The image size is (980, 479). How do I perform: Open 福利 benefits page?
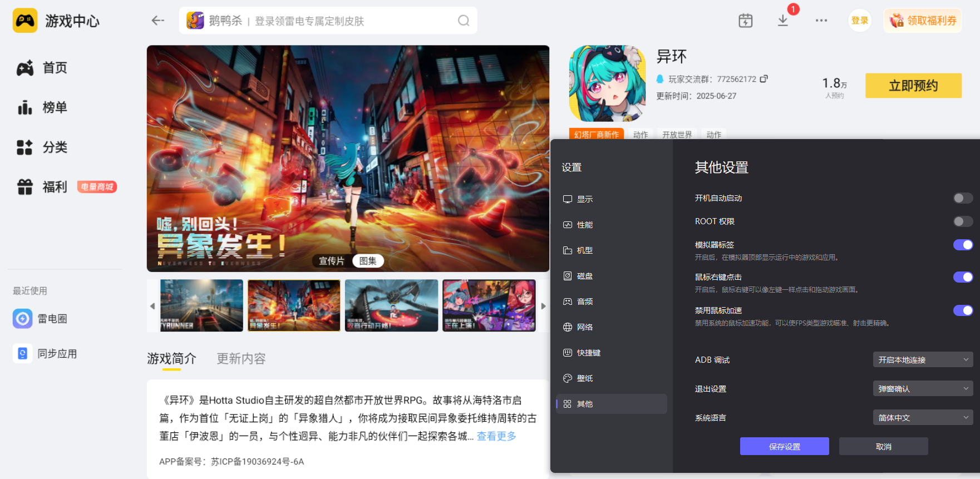click(42, 187)
